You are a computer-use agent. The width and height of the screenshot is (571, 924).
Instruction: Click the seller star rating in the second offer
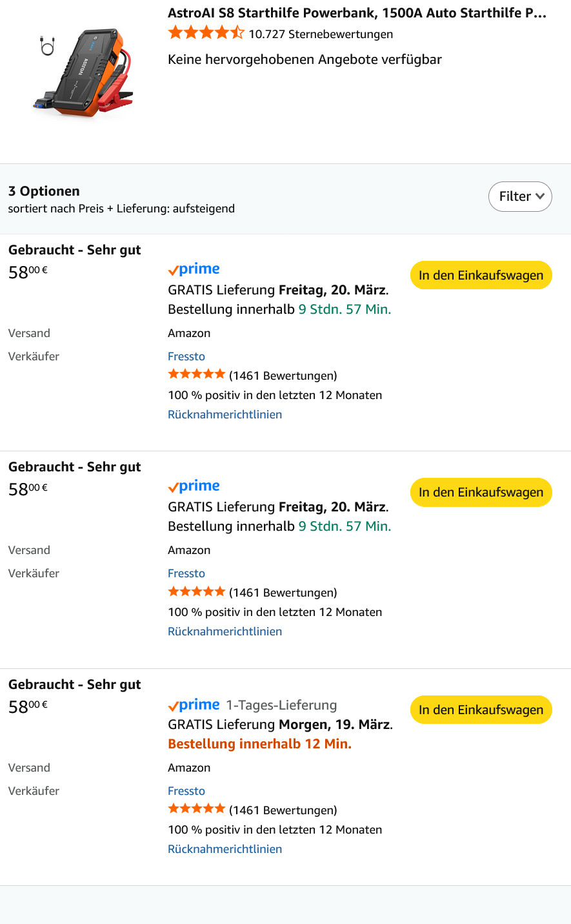click(196, 591)
